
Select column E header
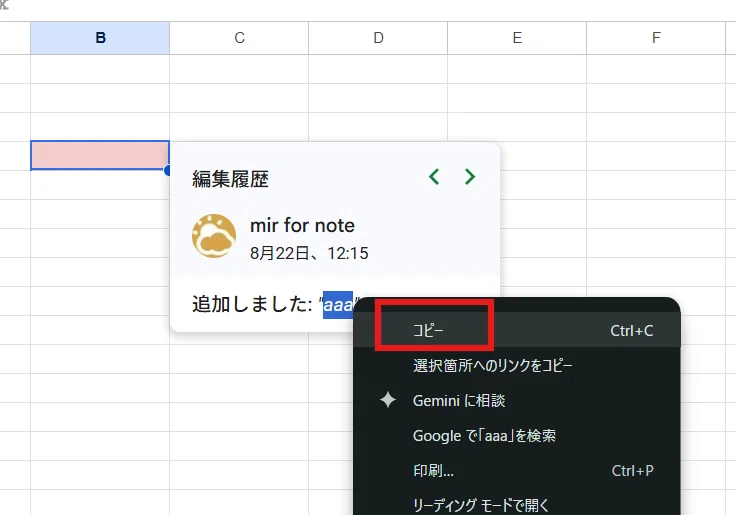coord(517,38)
